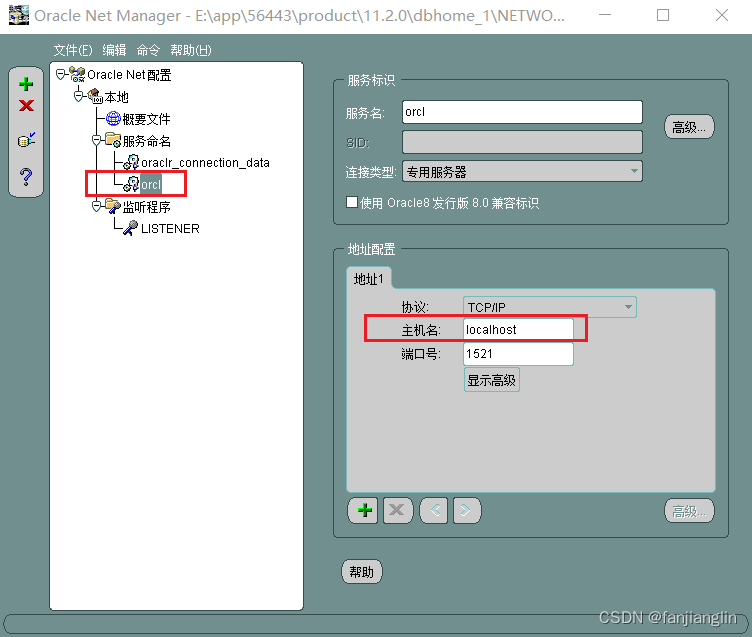Click the green plus add address button
The width and height of the screenshot is (752, 637).
[x=364, y=510]
